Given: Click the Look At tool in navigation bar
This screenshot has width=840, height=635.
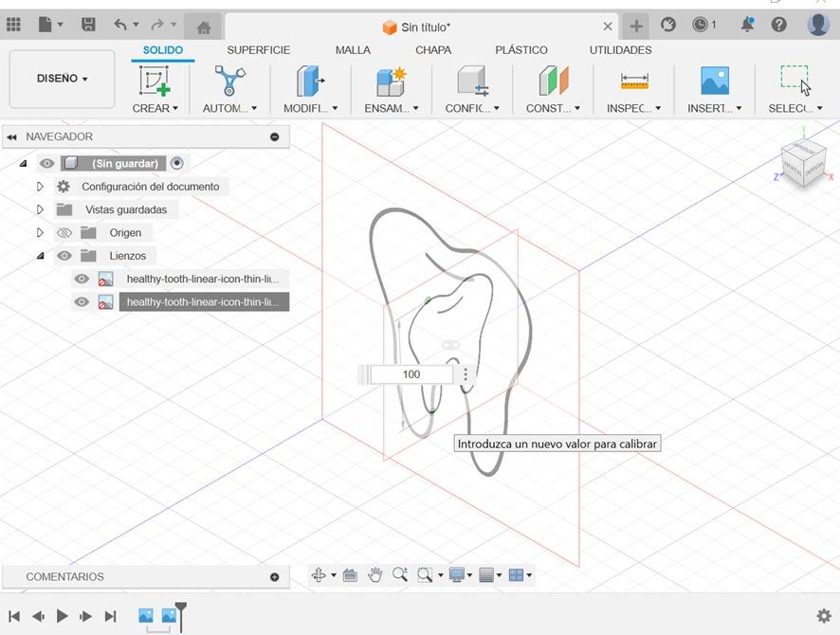Looking at the screenshot, I should click(x=350, y=575).
